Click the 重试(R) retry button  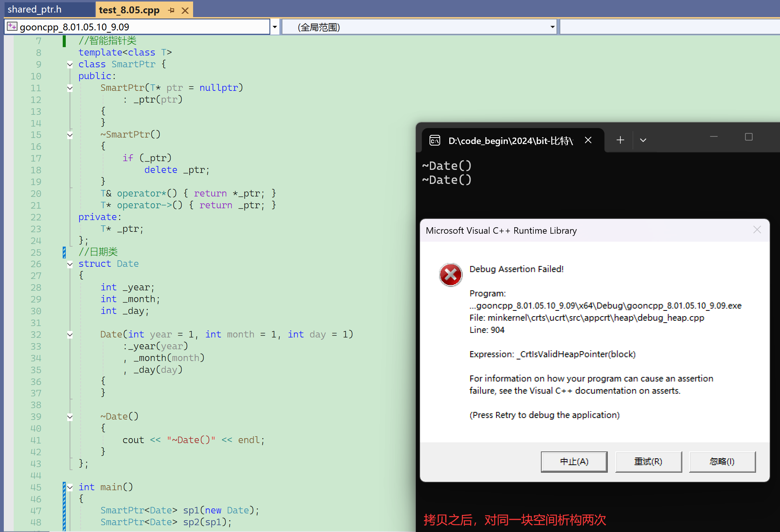(x=648, y=462)
